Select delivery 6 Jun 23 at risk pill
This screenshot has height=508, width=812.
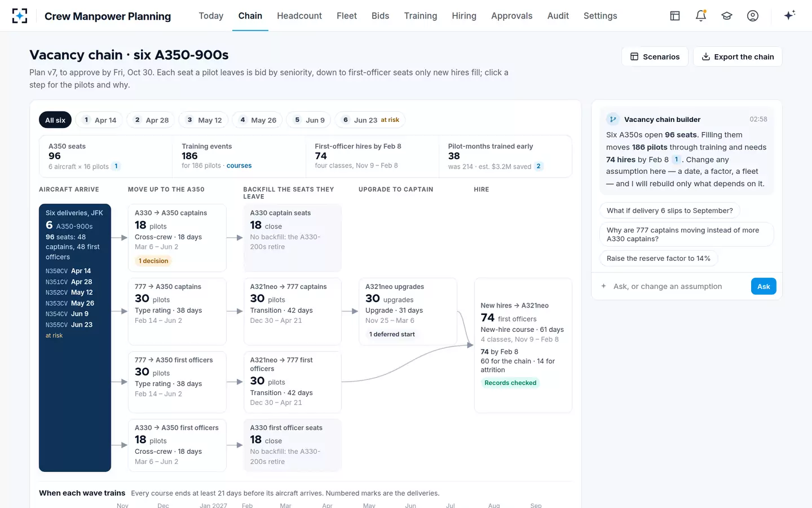(370, 120)
